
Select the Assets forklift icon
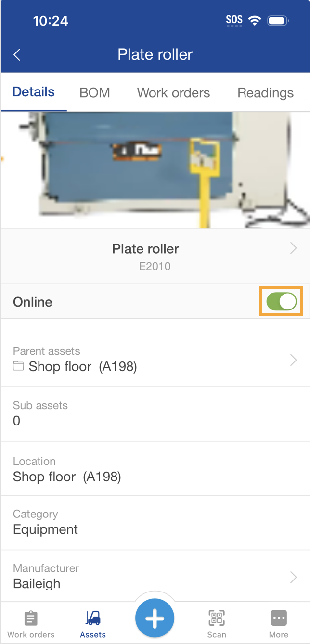tap(93, 618)
